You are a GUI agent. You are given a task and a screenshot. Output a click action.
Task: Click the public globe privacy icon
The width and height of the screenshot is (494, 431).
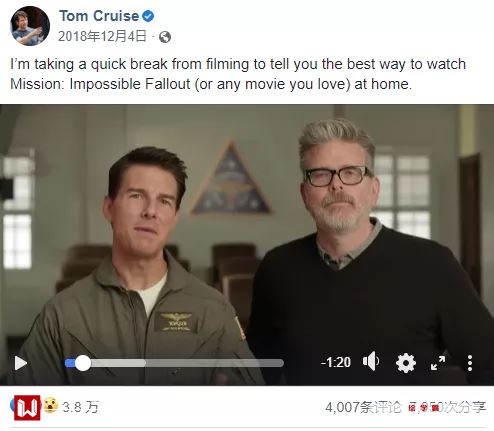tap(165, 37)
